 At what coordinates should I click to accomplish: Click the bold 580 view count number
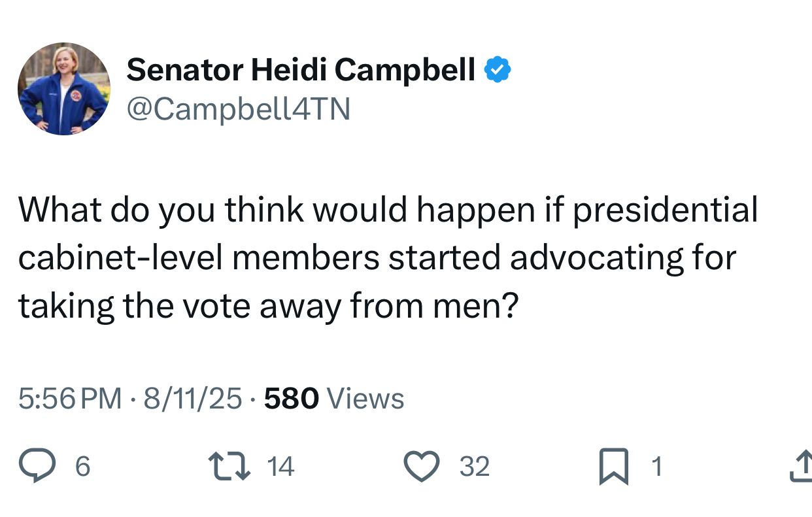coord(291,398)
